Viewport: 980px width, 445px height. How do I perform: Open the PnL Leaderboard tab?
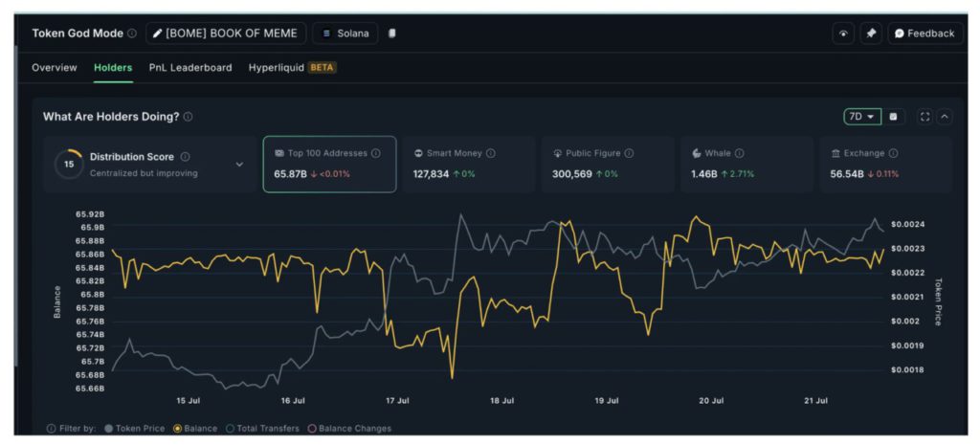189,68
